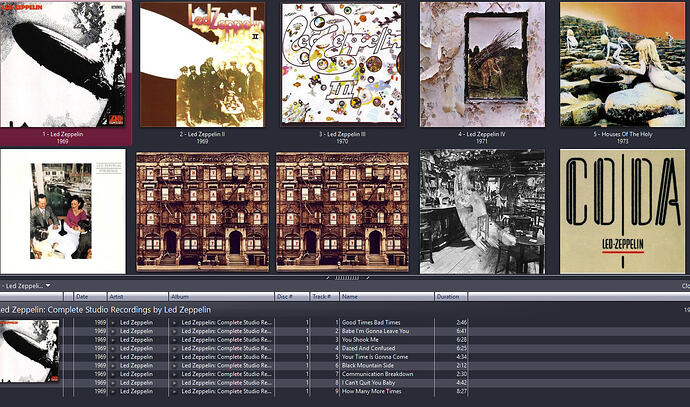690x407 pixels.
Task: Open the Houses Of The Holy album
Action: click(x=622, y=65)
